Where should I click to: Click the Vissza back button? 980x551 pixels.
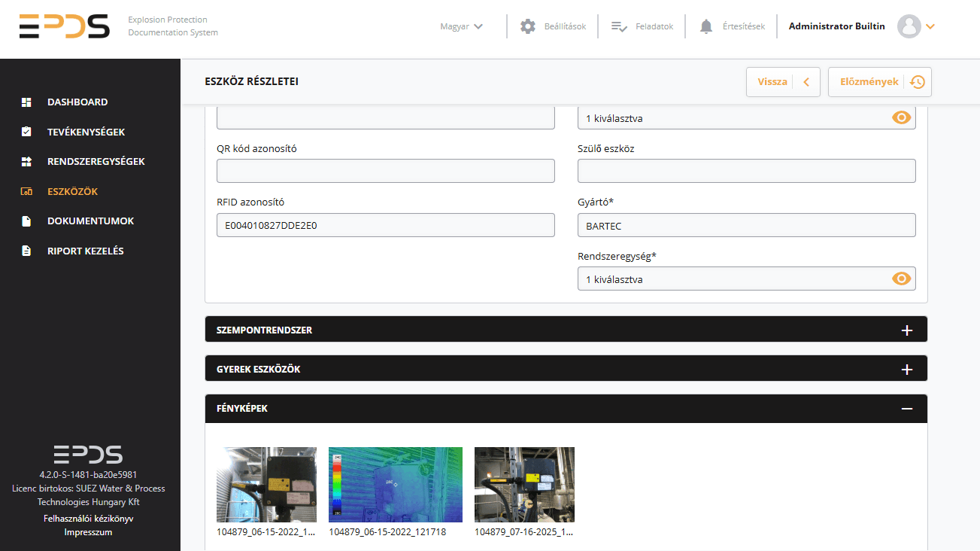(x=782, y=82)
